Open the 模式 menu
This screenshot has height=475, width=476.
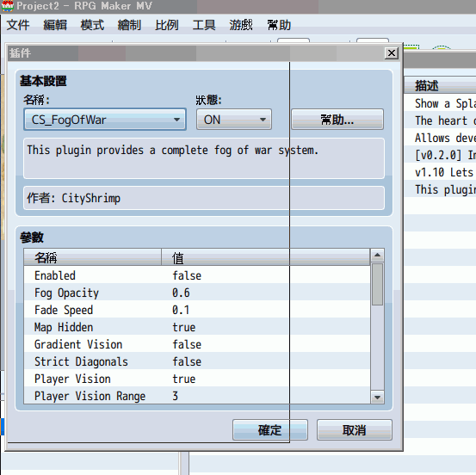(x=92, y=25)
